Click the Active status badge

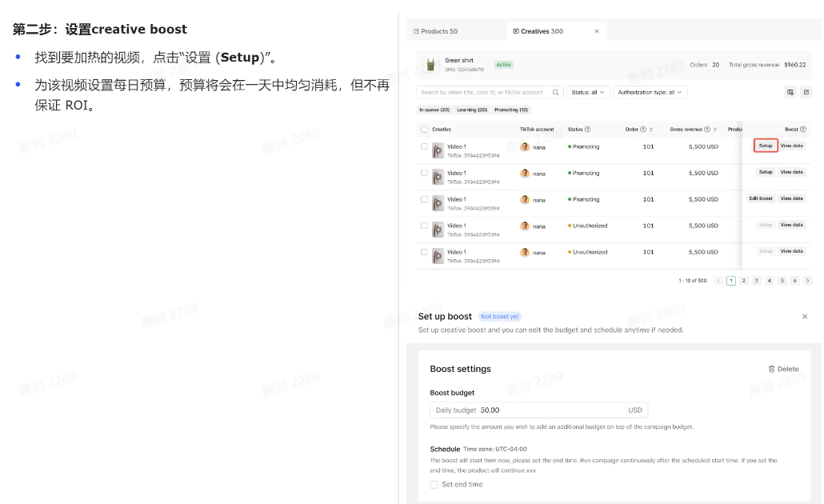click(503, 65)
